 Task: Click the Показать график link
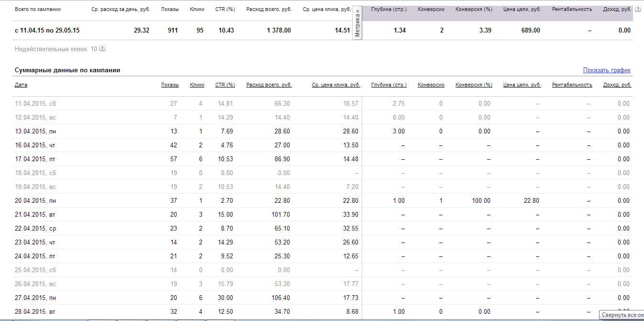tap(607, 70)
